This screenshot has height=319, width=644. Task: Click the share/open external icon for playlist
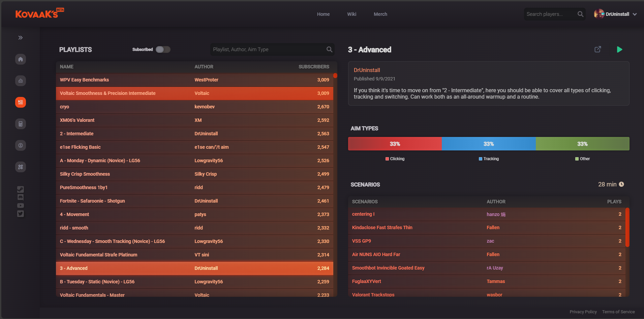pos(597,49)
